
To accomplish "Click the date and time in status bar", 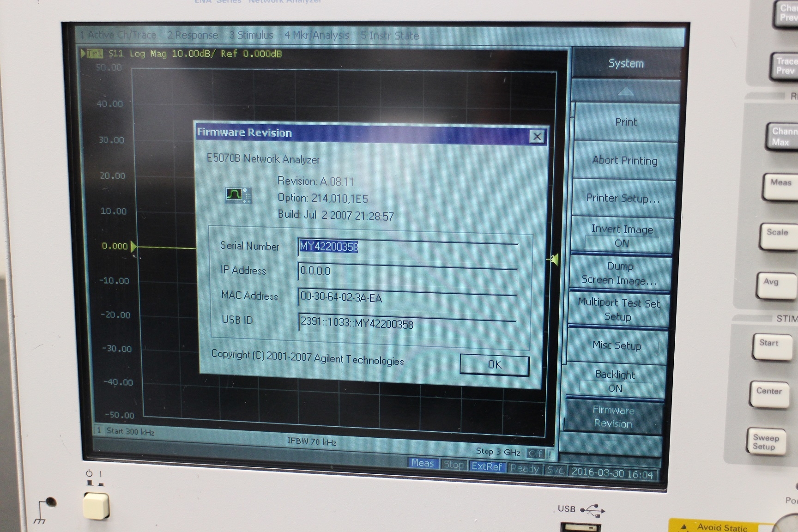I will tap(612, 473).
